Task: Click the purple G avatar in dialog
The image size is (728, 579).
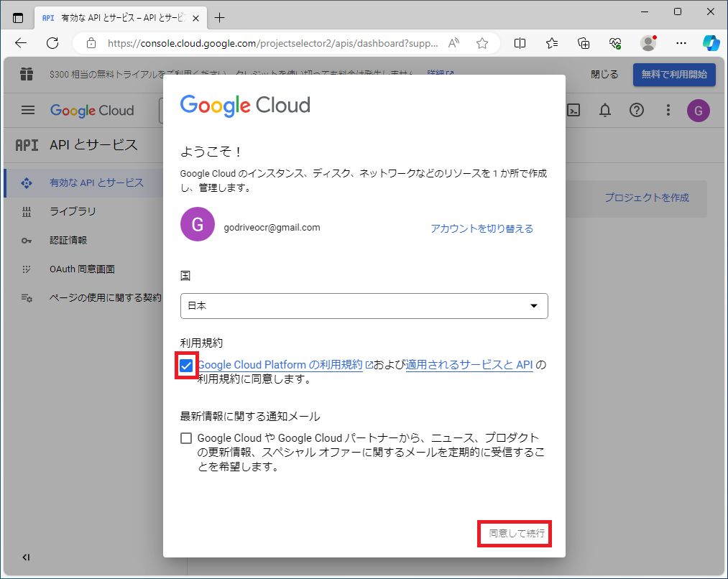Action: (198, 224)
